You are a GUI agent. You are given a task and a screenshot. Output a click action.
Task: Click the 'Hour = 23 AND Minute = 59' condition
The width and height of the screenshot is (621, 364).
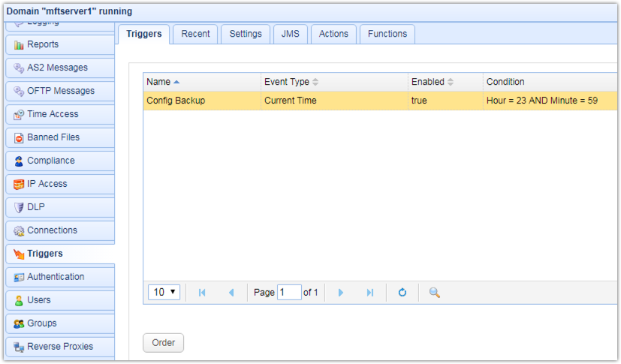point(542,101)
